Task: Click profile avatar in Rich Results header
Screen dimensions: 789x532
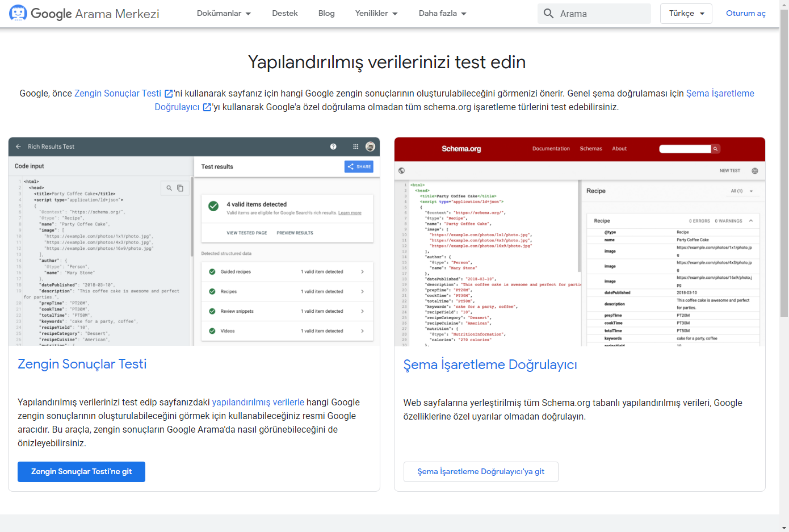Action: click(x=370, y=146)
